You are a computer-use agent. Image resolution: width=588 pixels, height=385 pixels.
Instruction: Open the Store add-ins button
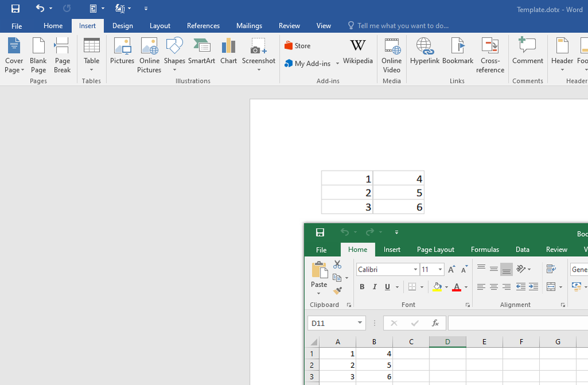pos(298,46)
